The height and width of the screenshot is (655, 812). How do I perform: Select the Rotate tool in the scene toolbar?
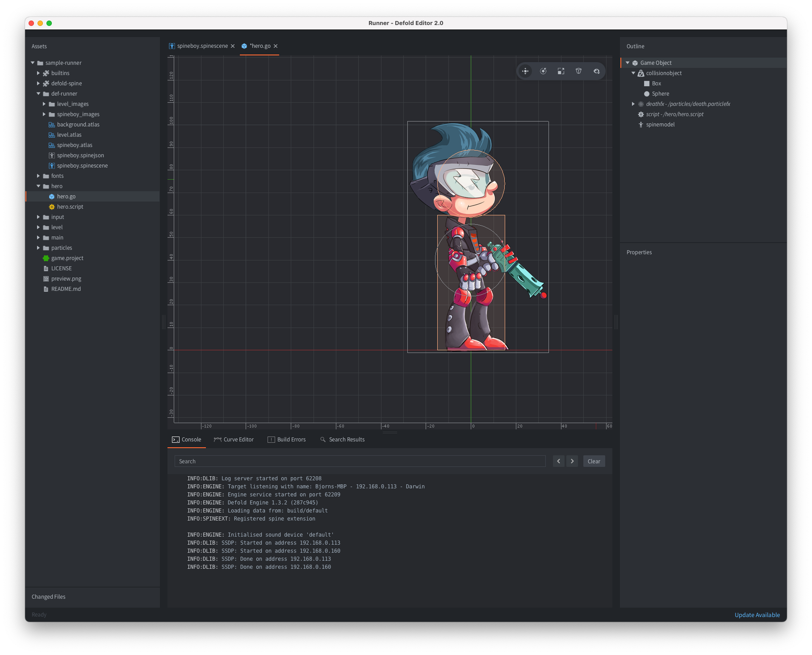pyautogui.click(x=543, y=71)
